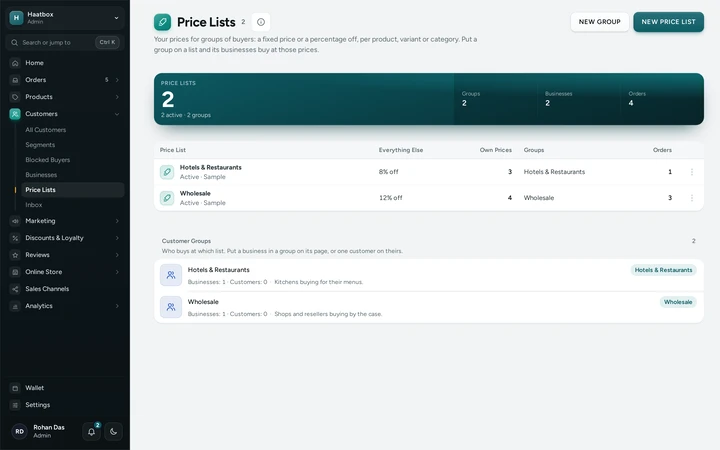This screenshot has height=450, width=720.
Task: Click the Products tag icon
Action: coord(15,97)
